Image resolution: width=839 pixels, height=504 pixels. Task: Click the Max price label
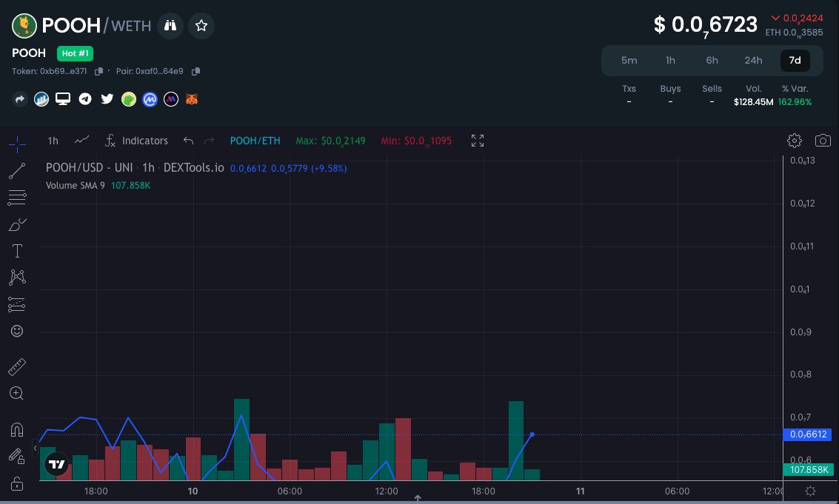click(x=331, y=141)
